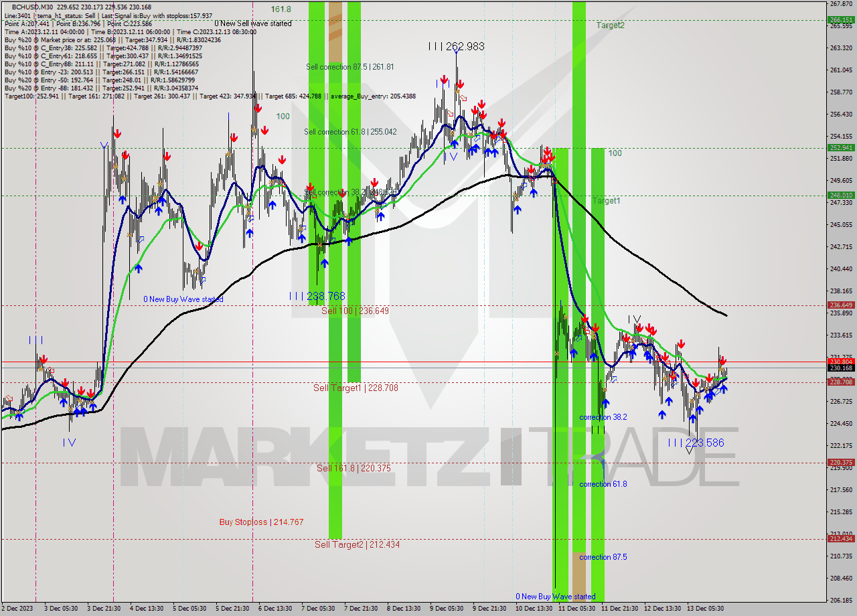Click the red 228.708 price axis tag

coord(842,382)
